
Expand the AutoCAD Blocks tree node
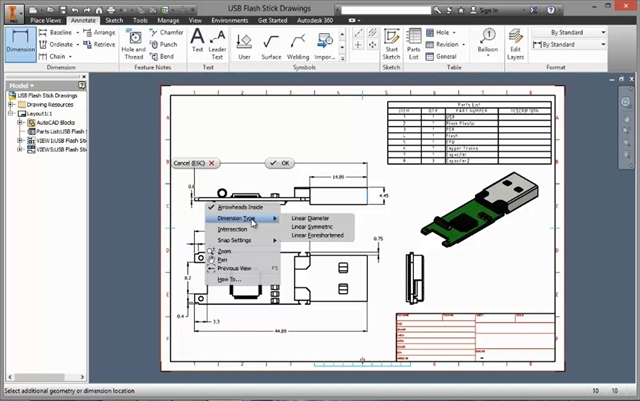(20, 123)
